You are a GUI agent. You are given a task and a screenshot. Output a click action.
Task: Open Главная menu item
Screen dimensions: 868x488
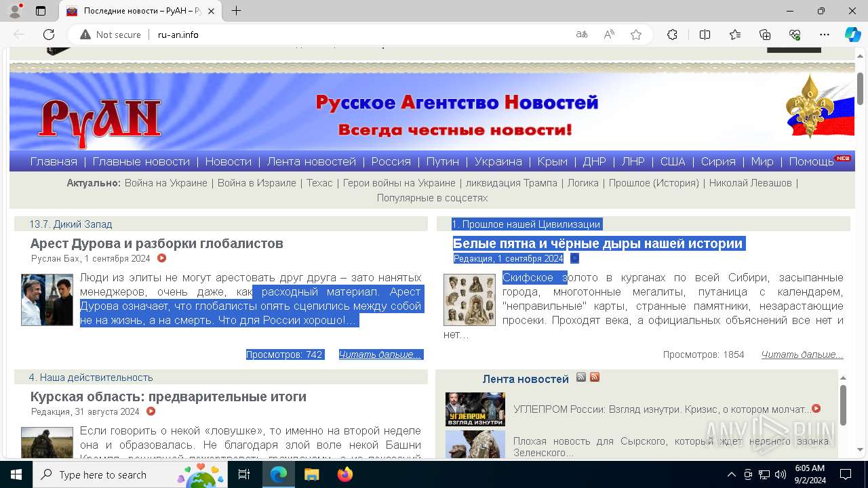(x=54, y=161)
